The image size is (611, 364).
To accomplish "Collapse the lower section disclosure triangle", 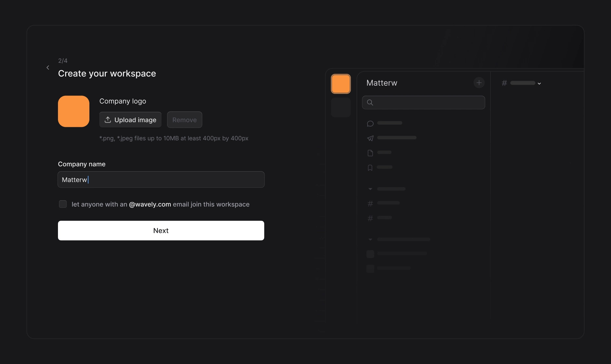I will [x=370, y=240].
